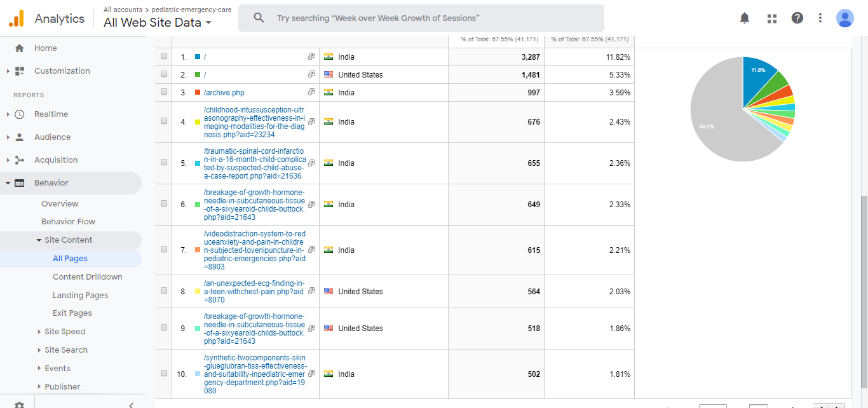
Task: Click the Help question mark icon
Action: (x=797, y=18)
